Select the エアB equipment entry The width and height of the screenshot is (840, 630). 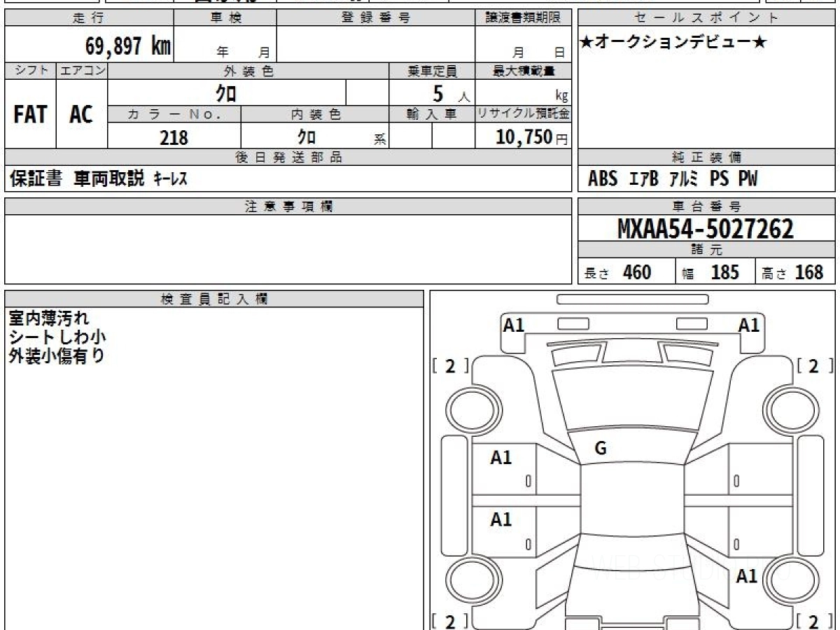click(644, 179)
